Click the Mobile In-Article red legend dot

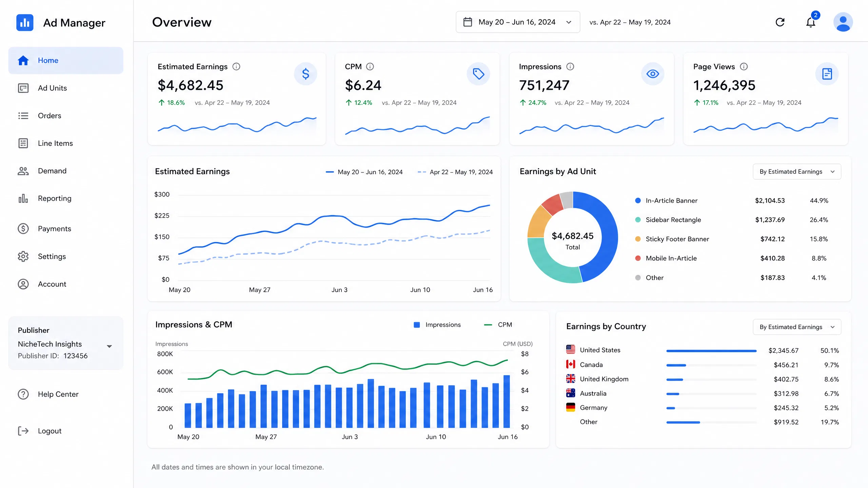tap(638, 258)
